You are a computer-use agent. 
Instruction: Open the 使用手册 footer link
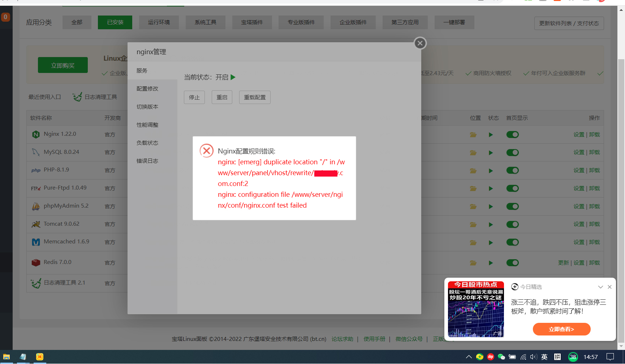pyautogui.click(x=374, y=339)
